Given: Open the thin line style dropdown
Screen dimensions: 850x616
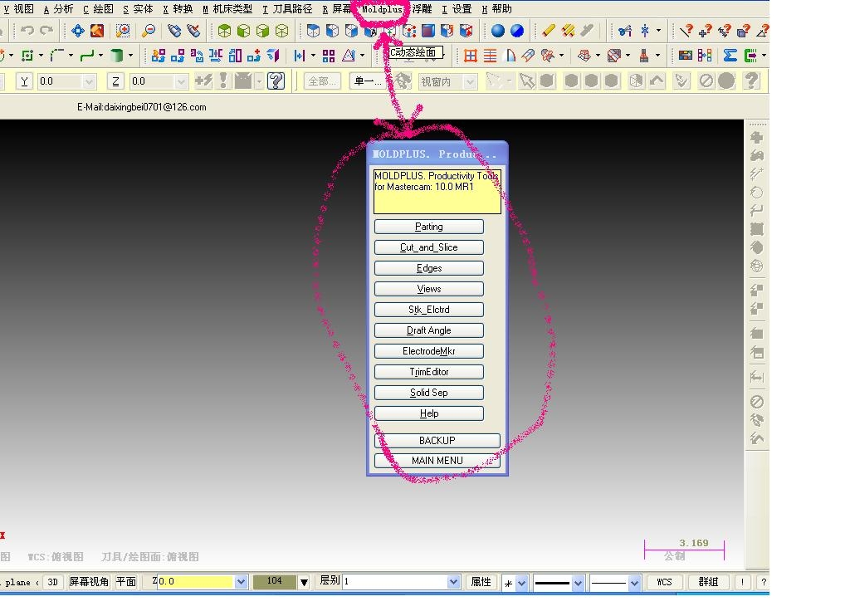Looking at the screenshot, I should pos(634,583).
